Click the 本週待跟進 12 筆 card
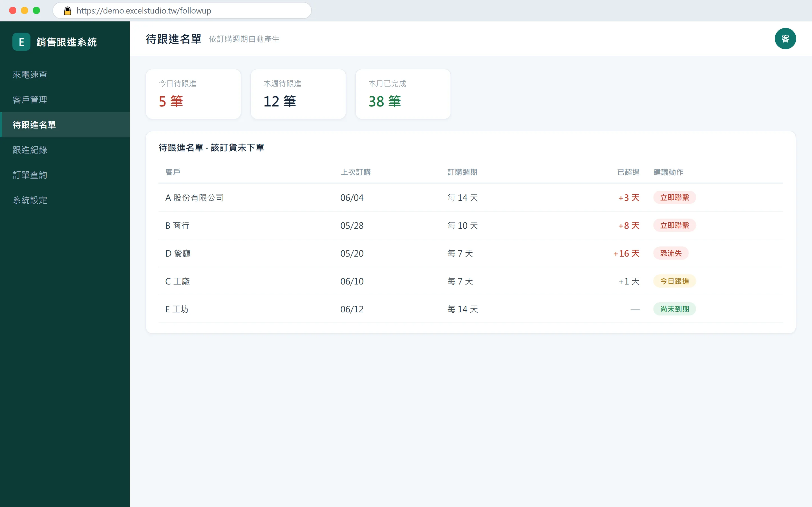Screen dimensions: 812x507 click(x=298, y=94)
